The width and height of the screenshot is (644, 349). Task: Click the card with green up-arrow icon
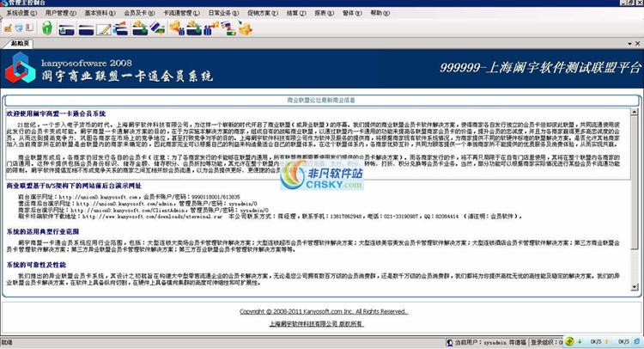pos(66,29)
